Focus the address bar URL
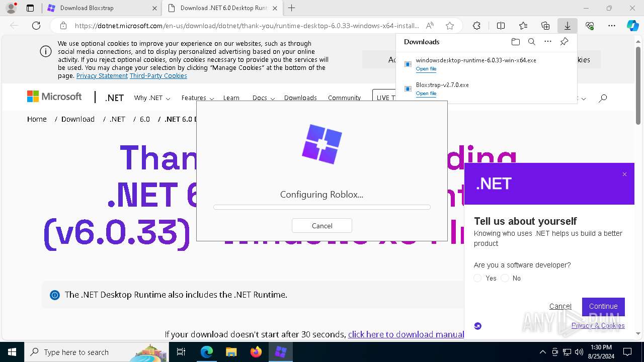 247,26
